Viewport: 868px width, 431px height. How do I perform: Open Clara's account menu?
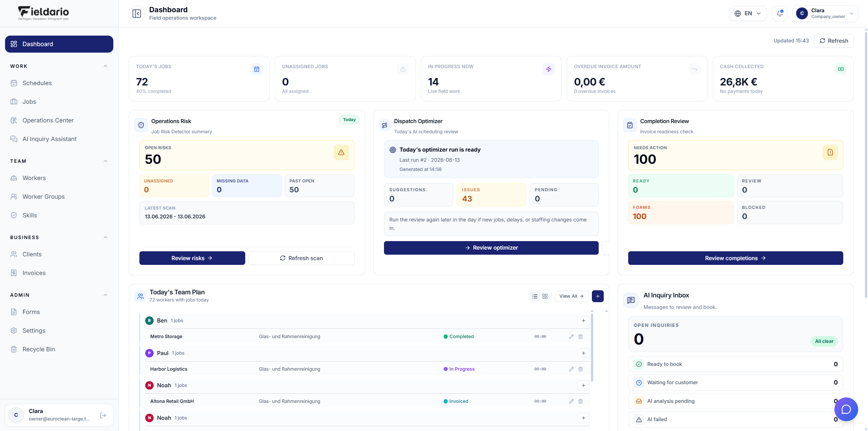point(825,14)
